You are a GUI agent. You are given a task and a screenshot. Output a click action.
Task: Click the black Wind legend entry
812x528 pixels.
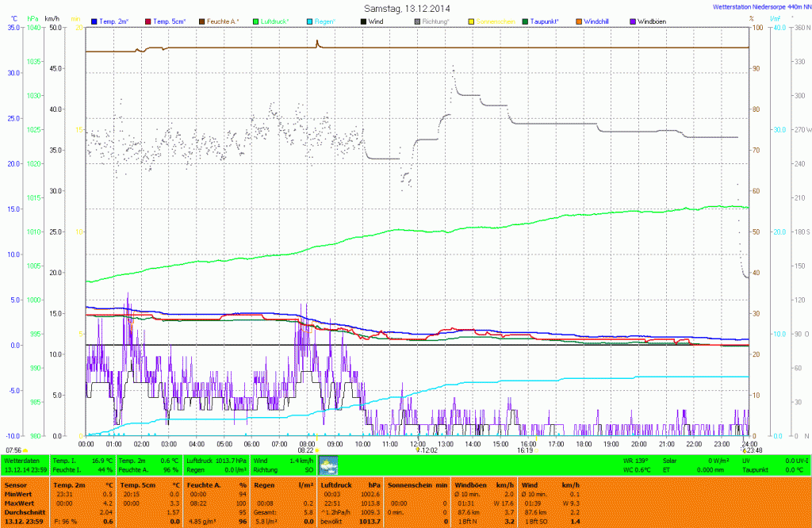tap(375, 20)
